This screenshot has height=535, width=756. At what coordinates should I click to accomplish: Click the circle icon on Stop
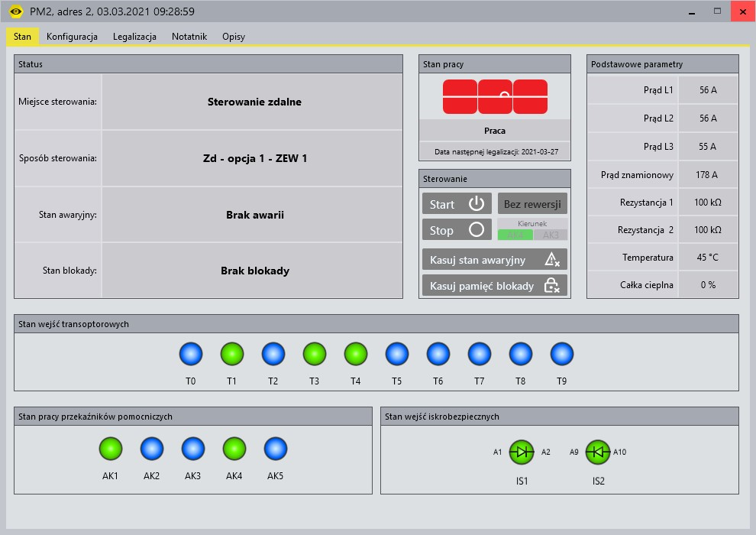coord(477,229)
